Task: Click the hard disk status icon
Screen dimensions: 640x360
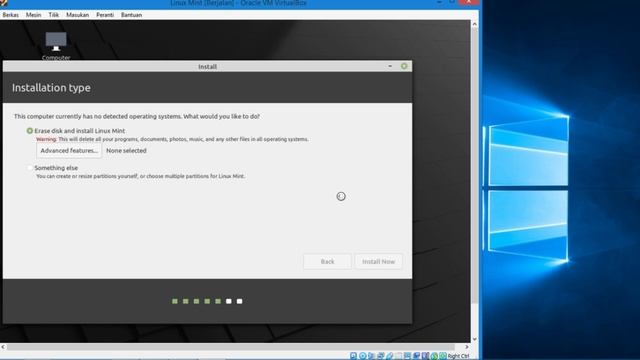Action: 353,356
